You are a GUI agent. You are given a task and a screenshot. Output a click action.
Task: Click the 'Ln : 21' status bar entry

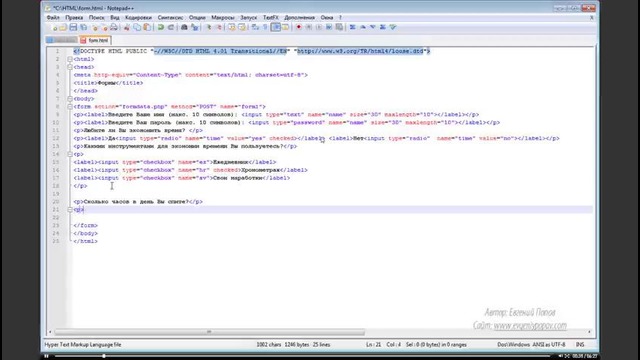(x=373, y=345)
